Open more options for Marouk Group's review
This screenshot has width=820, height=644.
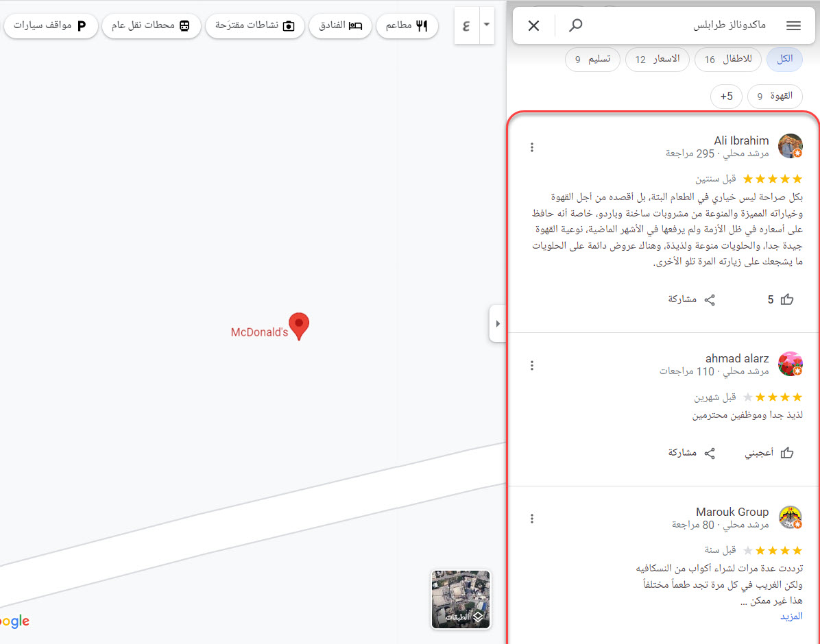tap(532, 519)
